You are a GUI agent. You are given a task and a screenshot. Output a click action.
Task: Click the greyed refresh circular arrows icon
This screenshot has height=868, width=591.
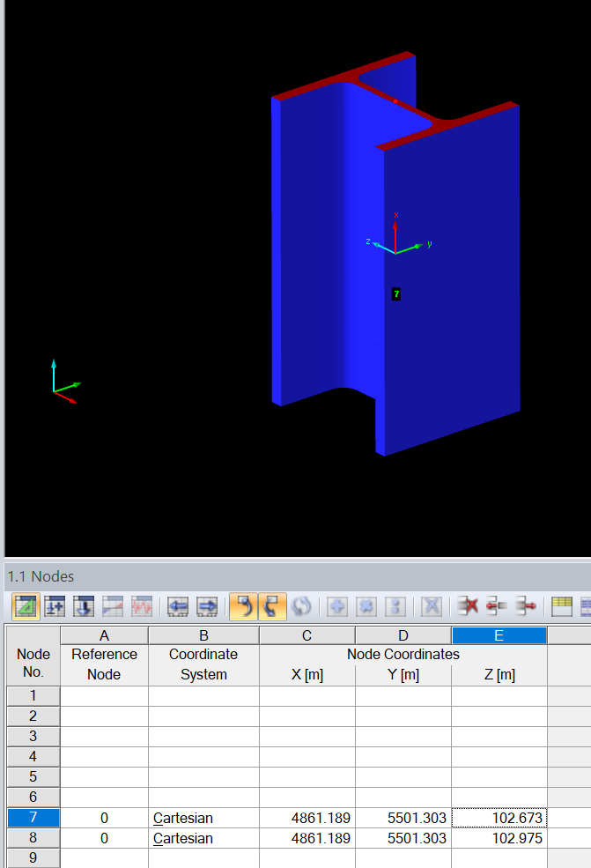pyautogui.click(x=301, y=606)
